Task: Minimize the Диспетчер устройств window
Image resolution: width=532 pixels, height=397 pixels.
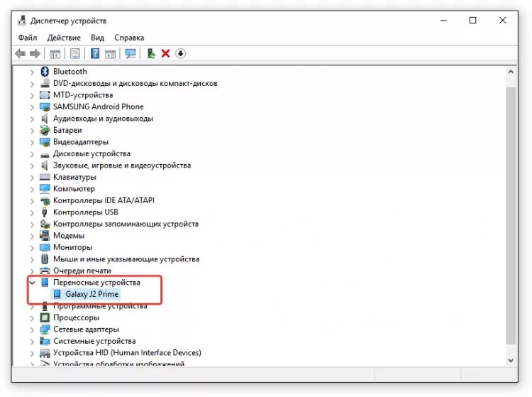Action: 443,21
